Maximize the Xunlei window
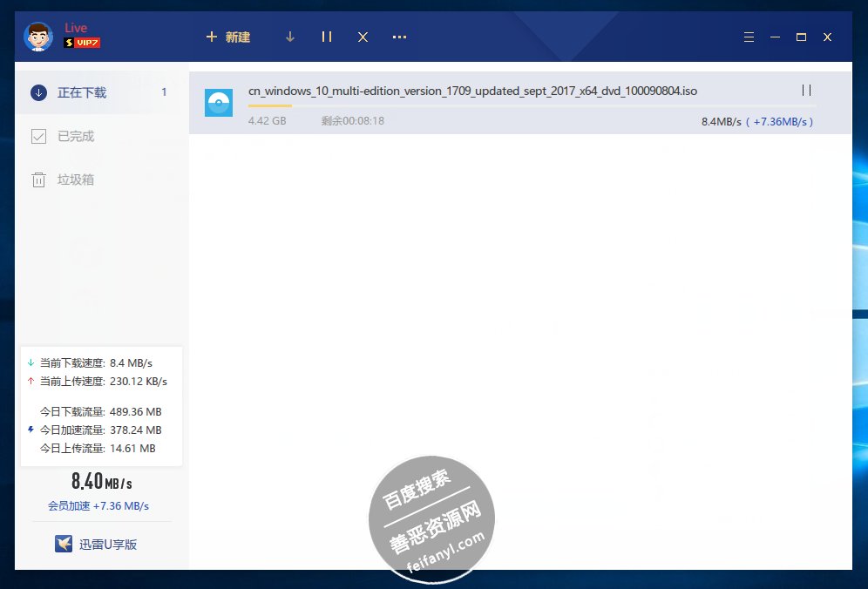 click(801, 37)
